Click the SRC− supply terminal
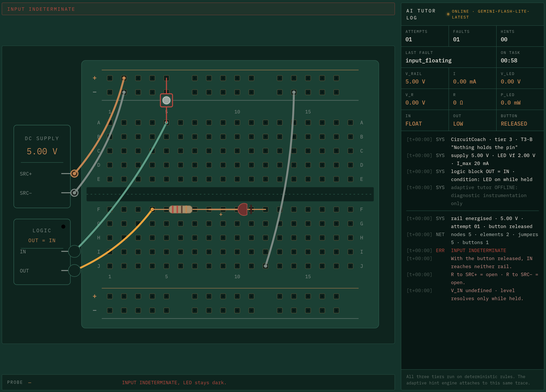 (74, 193)
